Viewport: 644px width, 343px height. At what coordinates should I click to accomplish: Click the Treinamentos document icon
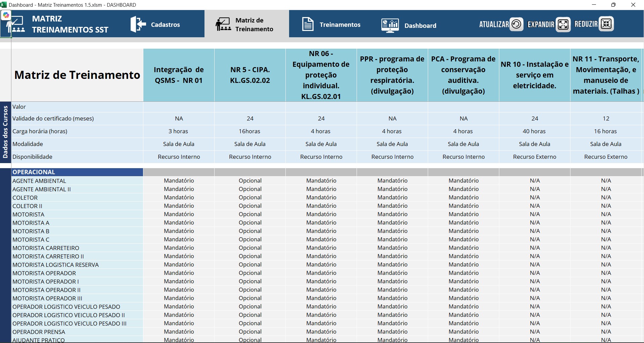click(308, 24)
